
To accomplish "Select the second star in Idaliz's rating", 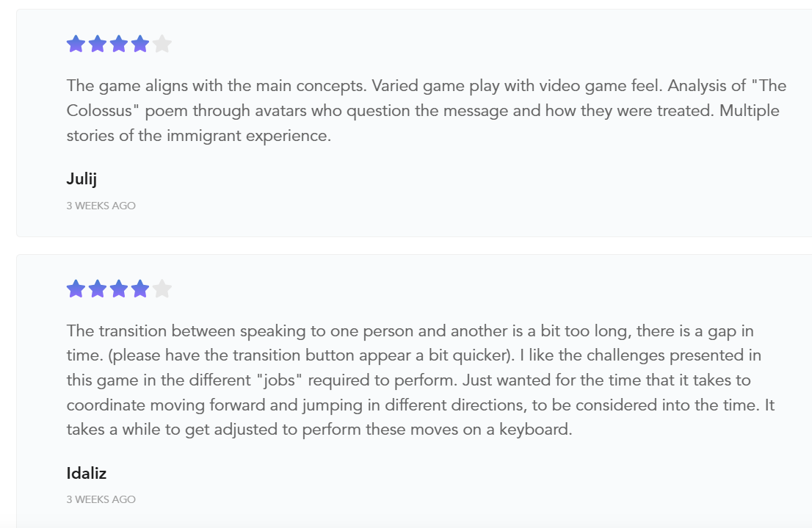I will click(97, 289).
